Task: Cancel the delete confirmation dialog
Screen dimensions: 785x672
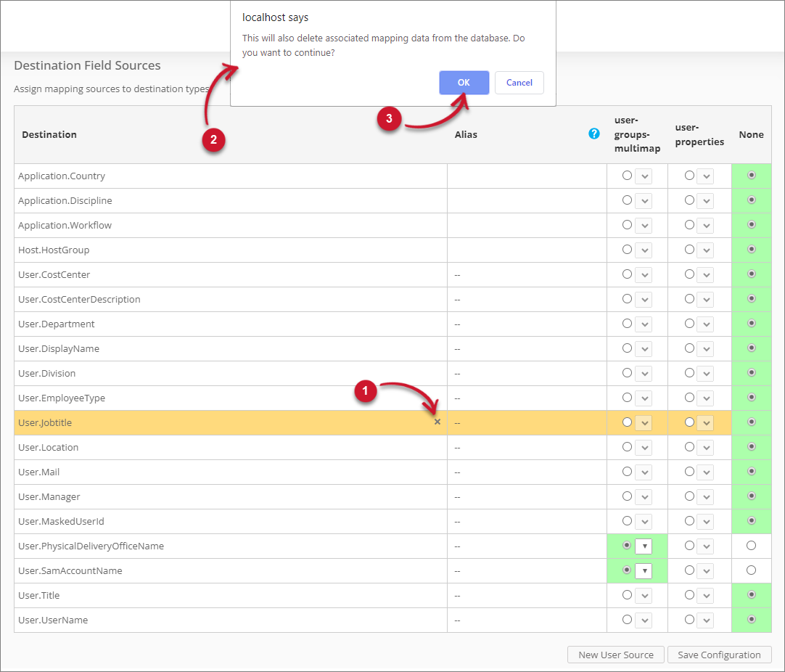Action: [519, 83]
